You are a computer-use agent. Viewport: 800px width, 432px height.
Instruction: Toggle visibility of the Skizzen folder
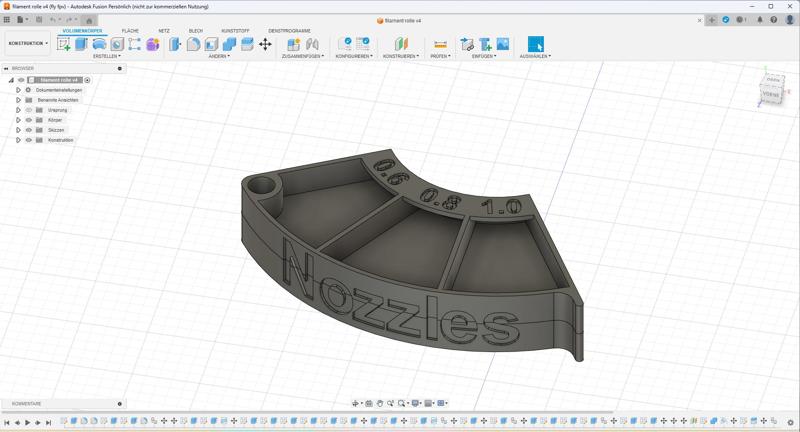click(x=29, y=130)
